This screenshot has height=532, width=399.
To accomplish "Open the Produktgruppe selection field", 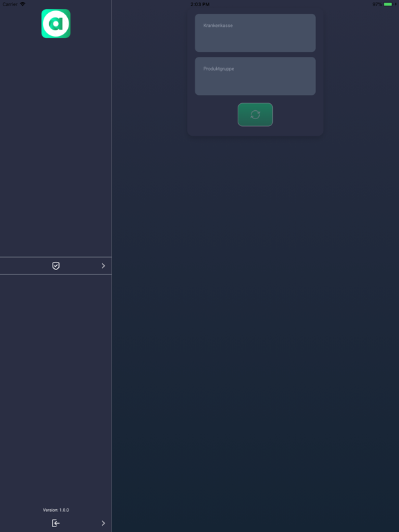I will coord(255,76).
